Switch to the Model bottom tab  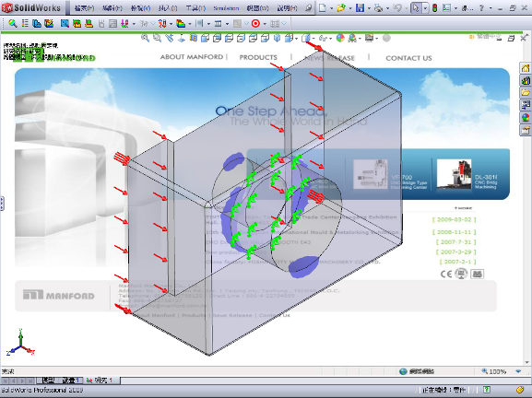(48, 380)
